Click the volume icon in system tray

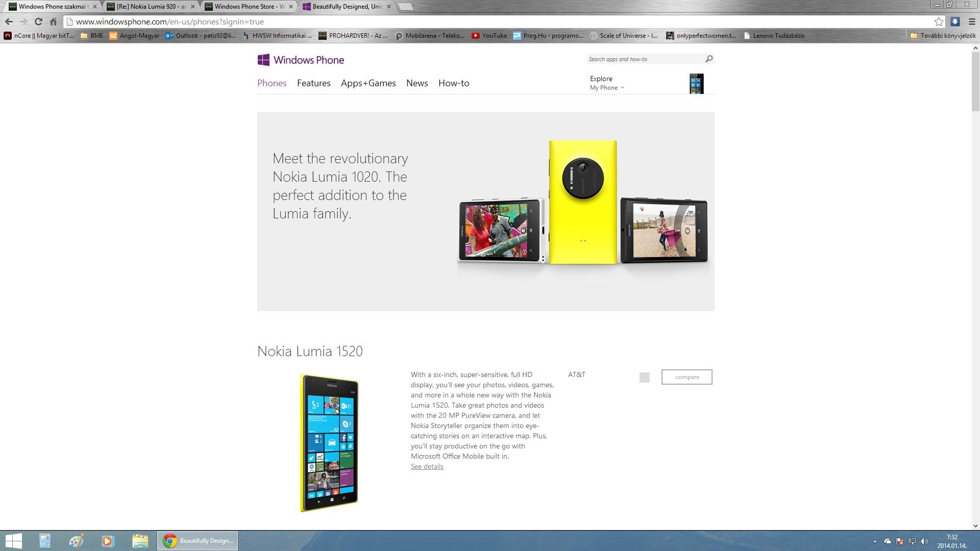point(924,541)
